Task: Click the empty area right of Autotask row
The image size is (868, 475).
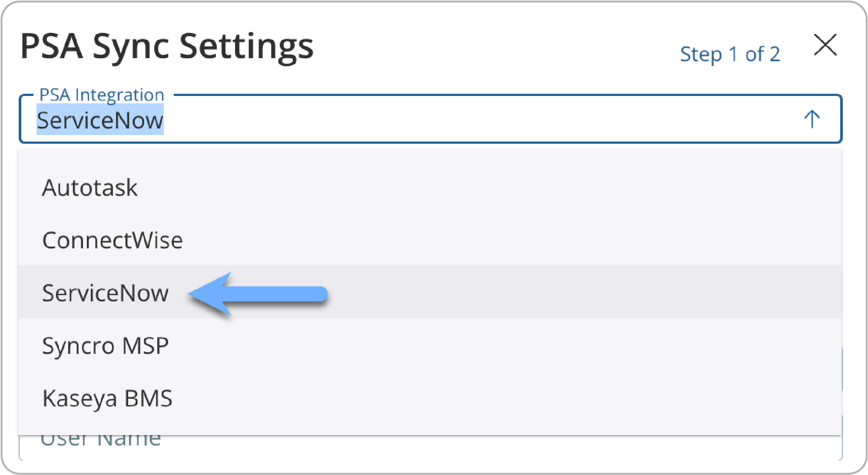Action: point(478,188)
